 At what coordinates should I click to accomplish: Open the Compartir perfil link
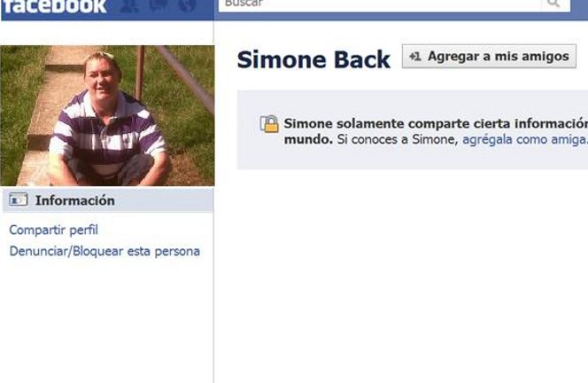(x=54, y=230)
